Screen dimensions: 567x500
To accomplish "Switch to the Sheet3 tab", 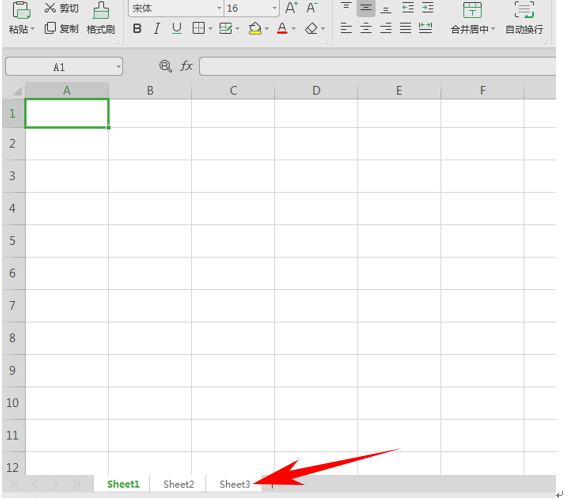I will coord(235,484).
